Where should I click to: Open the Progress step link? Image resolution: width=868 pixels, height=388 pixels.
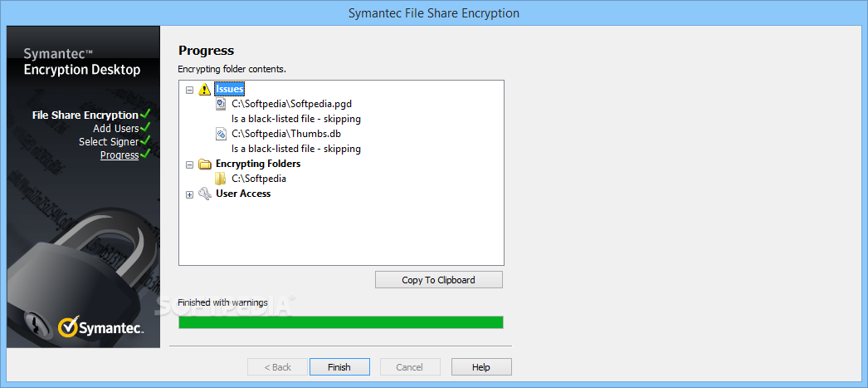point(119,155)
